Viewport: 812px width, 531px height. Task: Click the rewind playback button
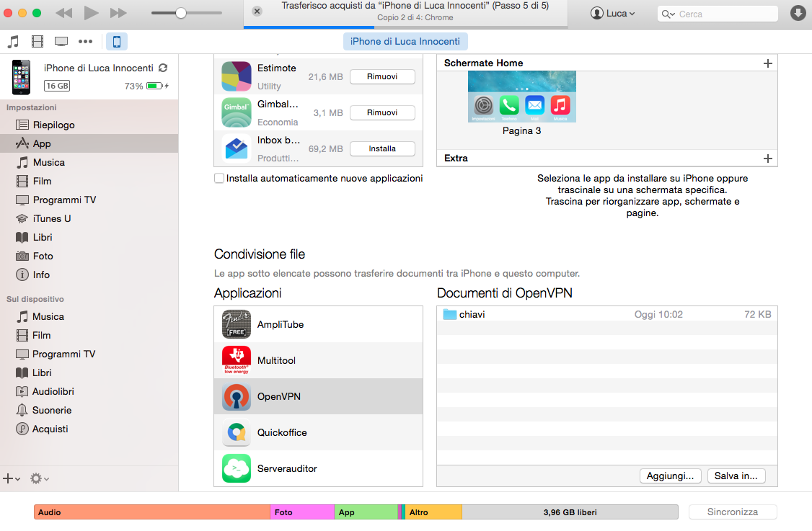[64, 13]
